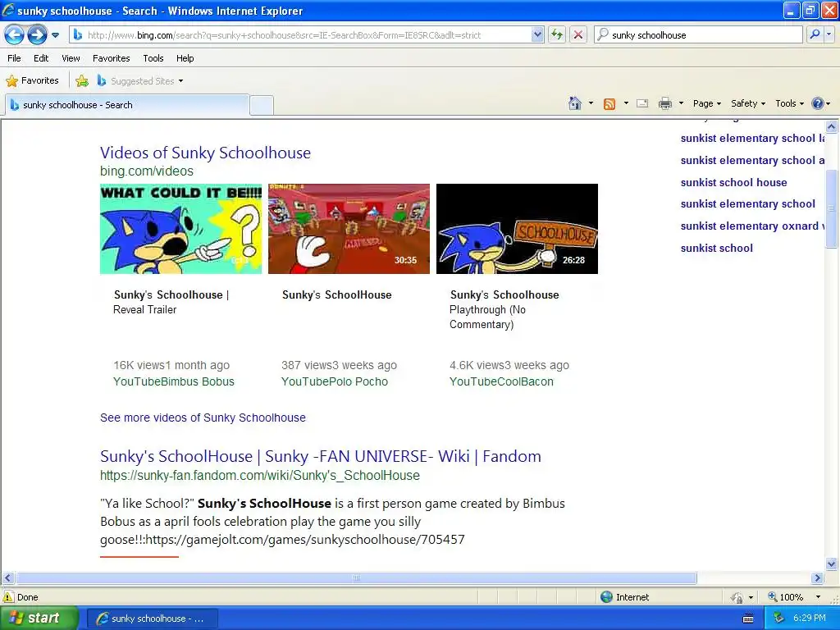This screenshot has height=630, width=840.
Task: Click Playthrough (No Commentary) video title
Action: click(x=504, y=309)
